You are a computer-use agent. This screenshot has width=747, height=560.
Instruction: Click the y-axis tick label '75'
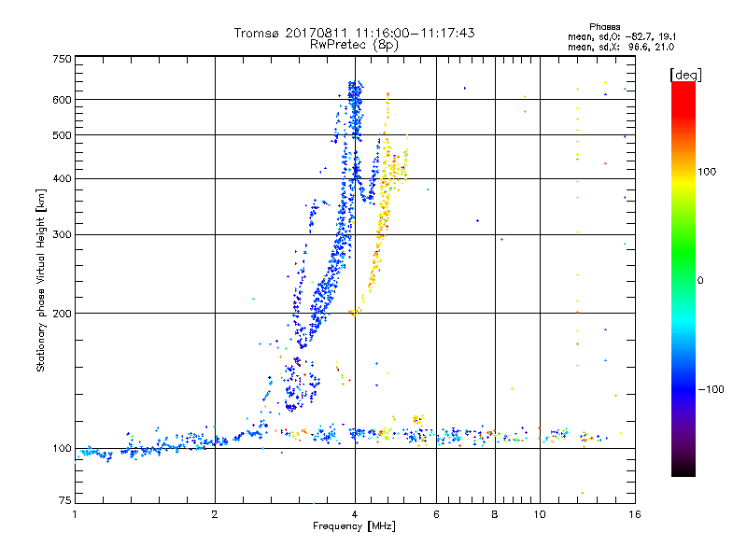click(x=65, y=500)
